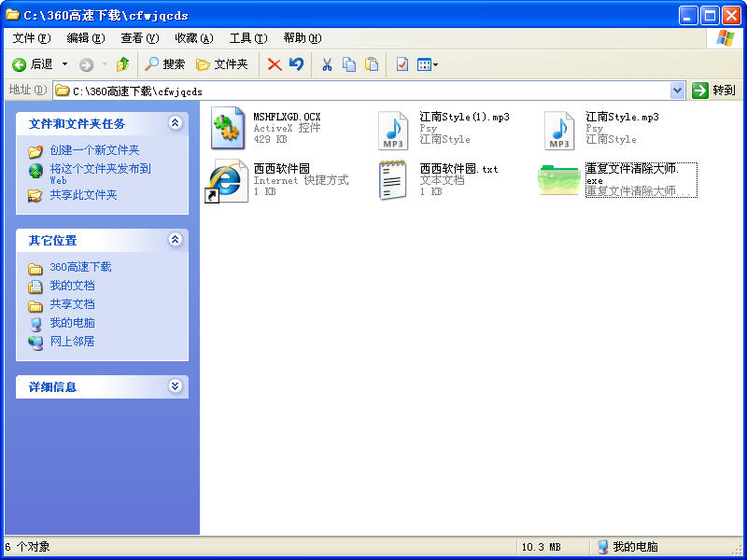Image resolution: width=747 pixels, height=560 pixels.
Task: Click the 江南Style(1).mp3 file name
Action: click(464, 118)
